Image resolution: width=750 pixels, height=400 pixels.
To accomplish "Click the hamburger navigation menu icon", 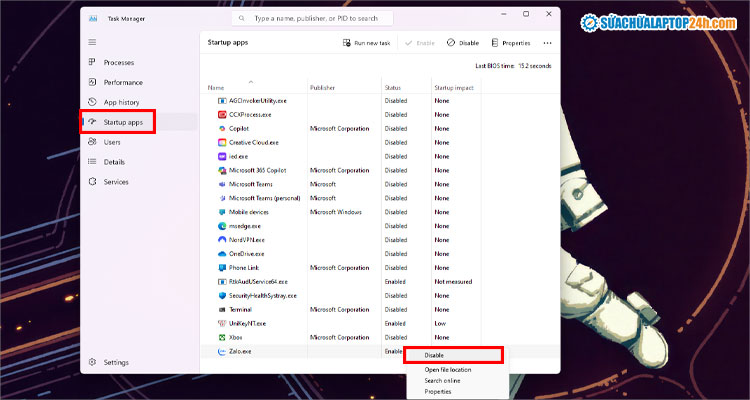I will point(93,42).
